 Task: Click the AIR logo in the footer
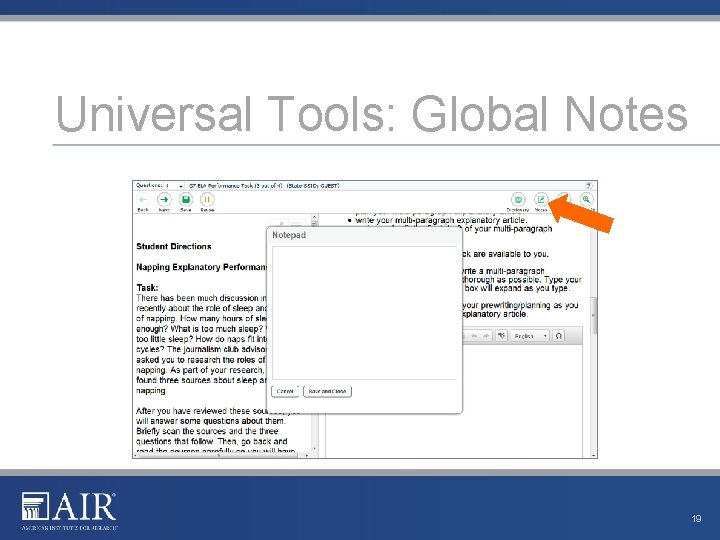pos(69,511)
